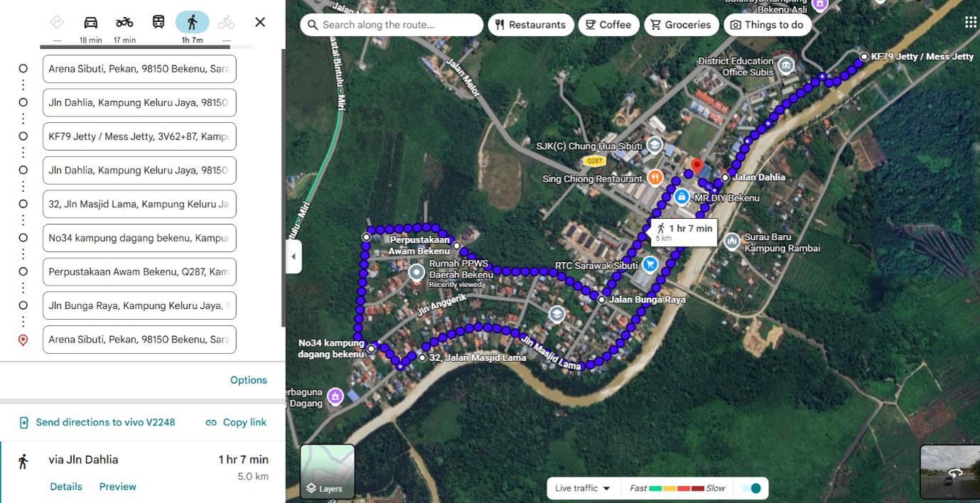980x503 pixels.
Task: Open the Layers map type thumbnail
Action: pyautogui.click(x=328, y=471)
